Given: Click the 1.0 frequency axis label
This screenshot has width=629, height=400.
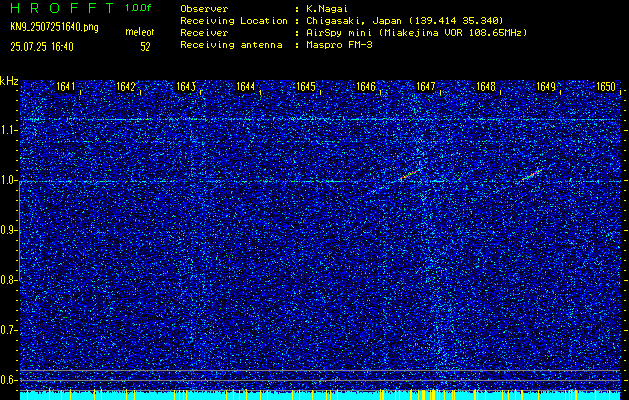Looking at the screenshot, I should (x=8, y=180).
